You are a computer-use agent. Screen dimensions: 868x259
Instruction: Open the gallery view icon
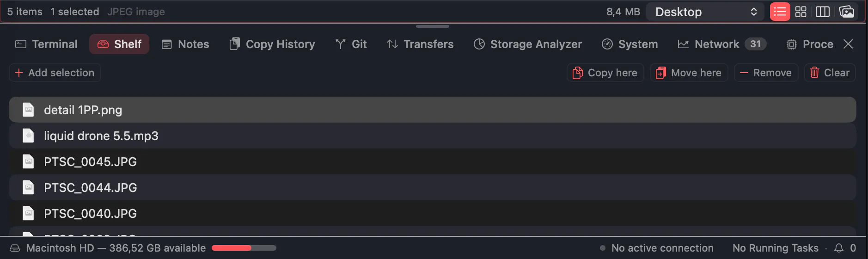(x=847, y=12)
